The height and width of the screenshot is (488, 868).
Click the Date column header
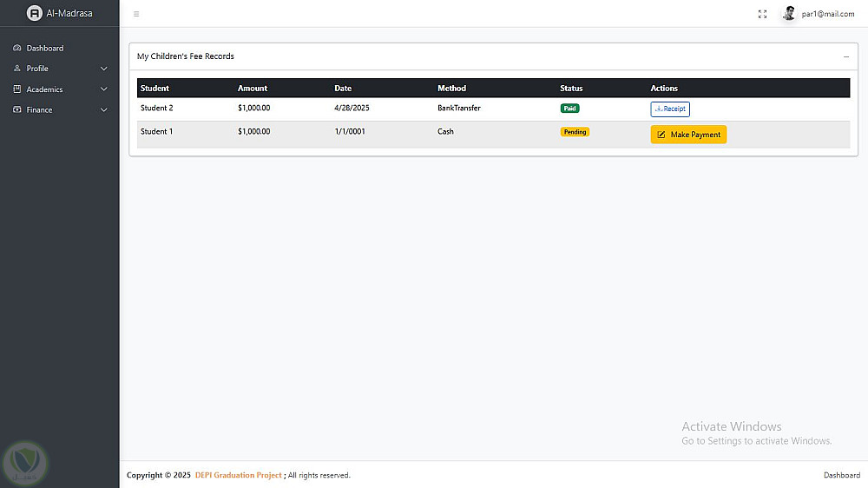point(343,88)
